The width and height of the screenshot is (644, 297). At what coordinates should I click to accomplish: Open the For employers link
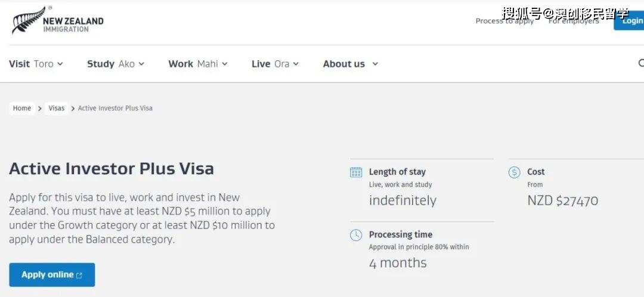click(x=574, y=21)
